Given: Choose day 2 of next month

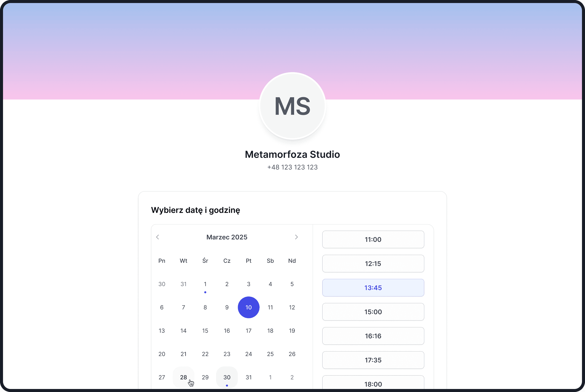Looking at the screenshot, I should (x=292, y=377).
